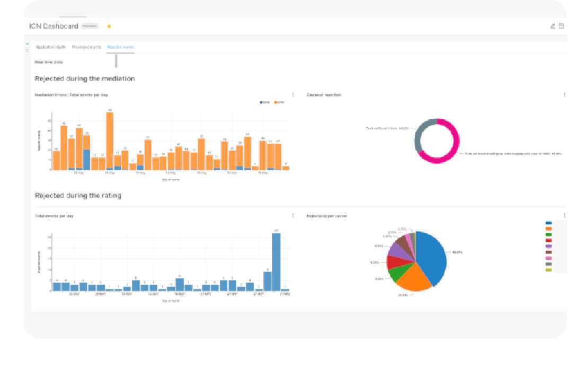
Task: Open the filter icon under the collapse arrow
Action: coord(27,50)
